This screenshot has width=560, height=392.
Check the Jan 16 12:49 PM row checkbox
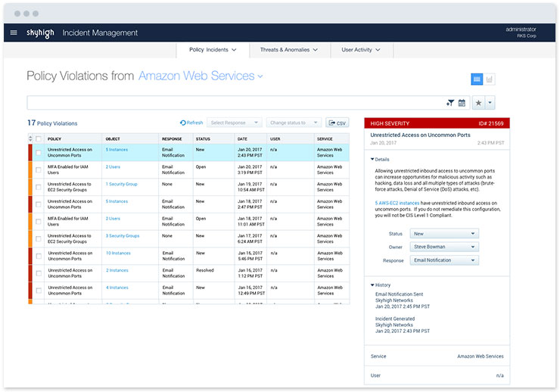[x=38, y=291]
